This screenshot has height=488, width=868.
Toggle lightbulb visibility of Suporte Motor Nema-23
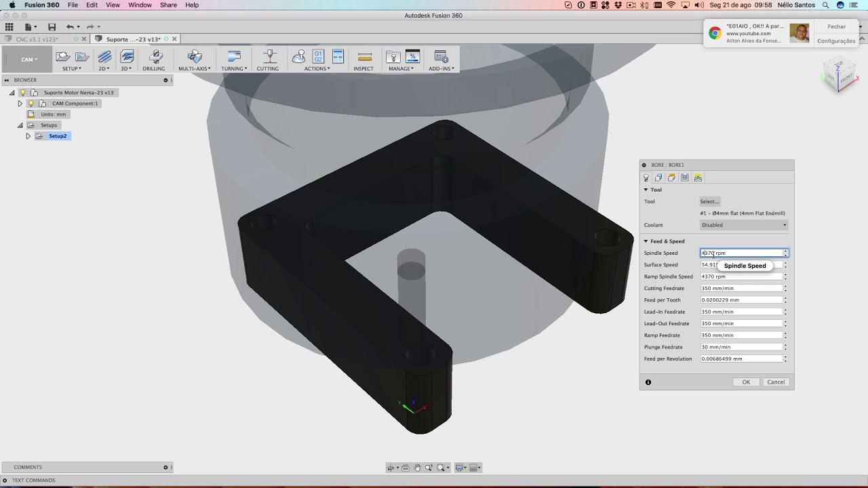(x=22, y=93)
